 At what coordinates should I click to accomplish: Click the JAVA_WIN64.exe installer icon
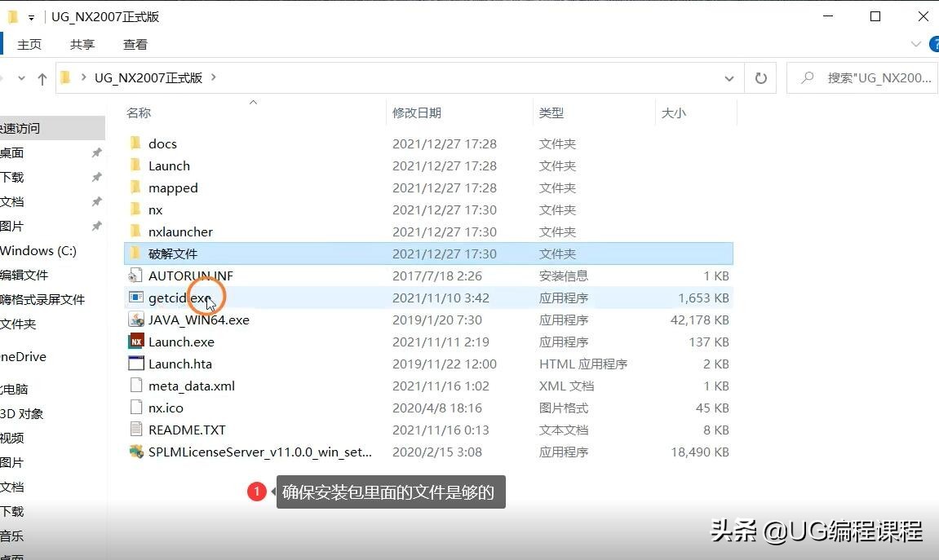click(136, 320)
